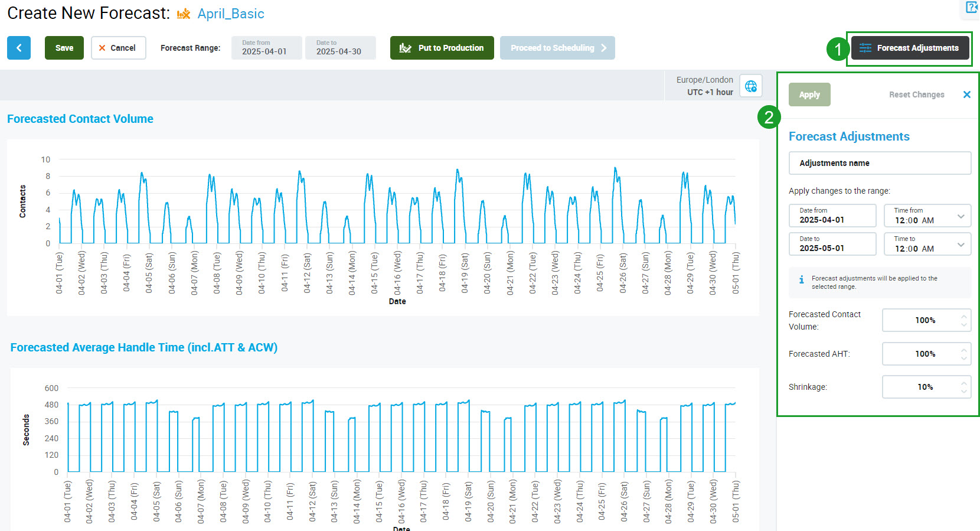Increase Forecasted Contact Volume percentage
Viewport: 980px width, 531px height.
(x=964, y=316)
